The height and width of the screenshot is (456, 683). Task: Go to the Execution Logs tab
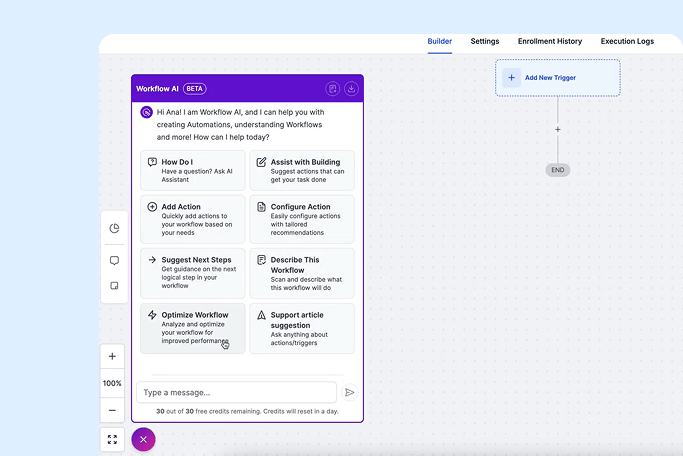[627, 42]
